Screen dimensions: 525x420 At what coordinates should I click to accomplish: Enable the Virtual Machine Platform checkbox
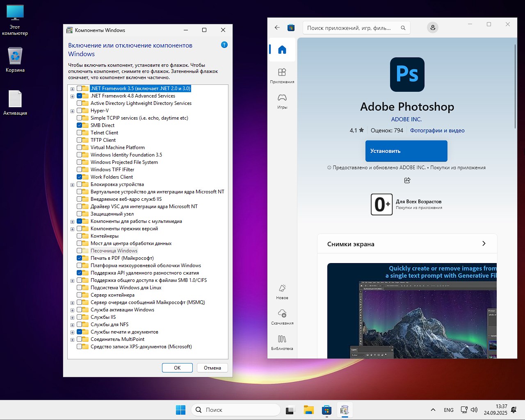pyautogui.click(x=80, y=148)
